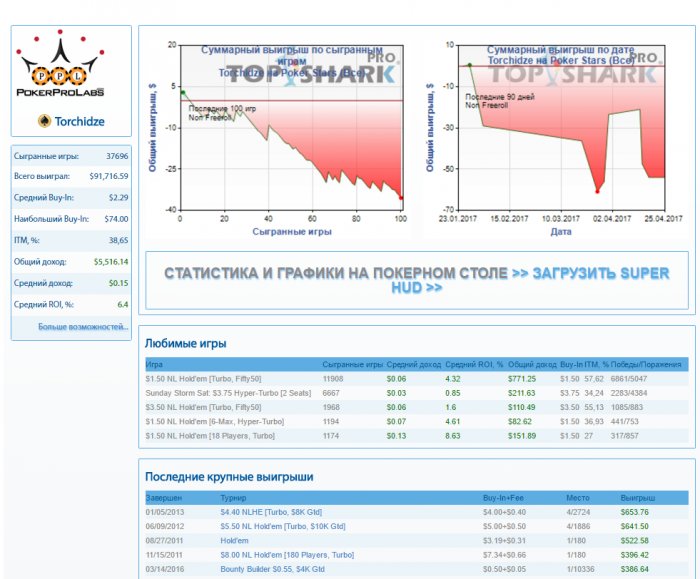Open $8.00 NL Hold'em [180 Players, Turbo] link
Screen dimensions: 700x579
click(x=287, y=555)
